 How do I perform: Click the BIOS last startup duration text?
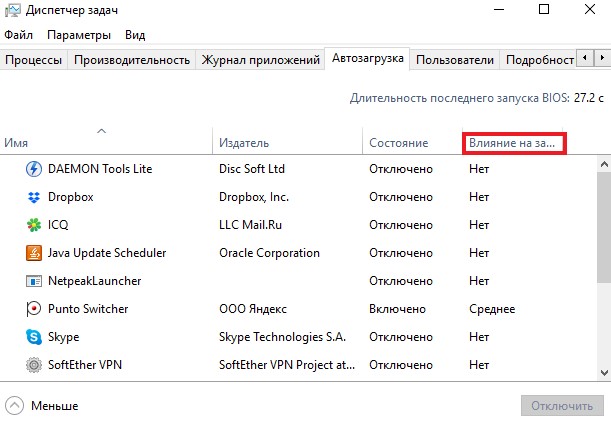pyautogui.click(x=477, y=98)
